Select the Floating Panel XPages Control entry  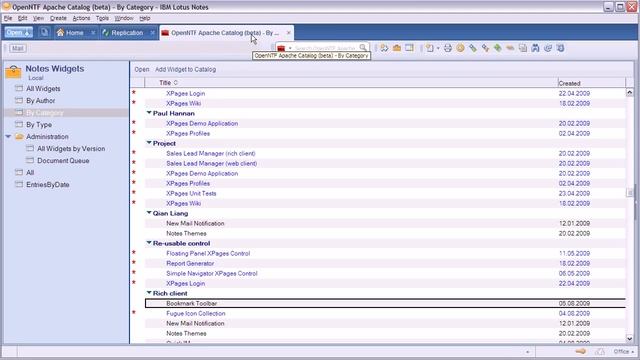click(385, 253)
